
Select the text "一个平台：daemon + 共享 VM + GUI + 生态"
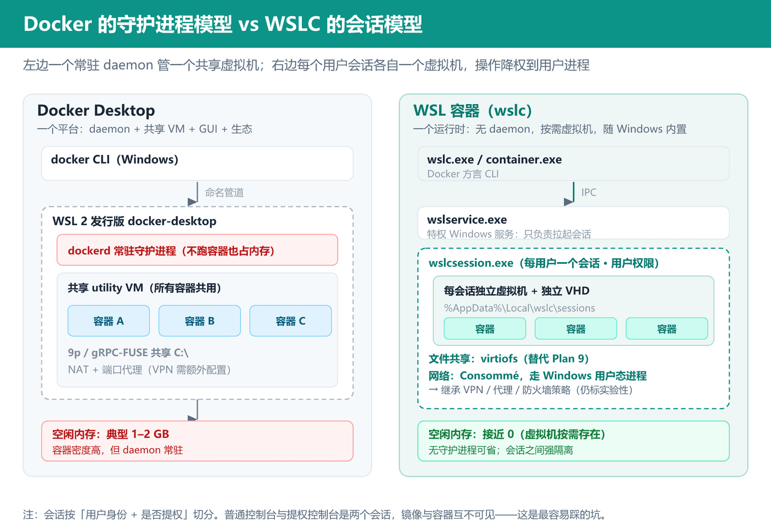144,129
